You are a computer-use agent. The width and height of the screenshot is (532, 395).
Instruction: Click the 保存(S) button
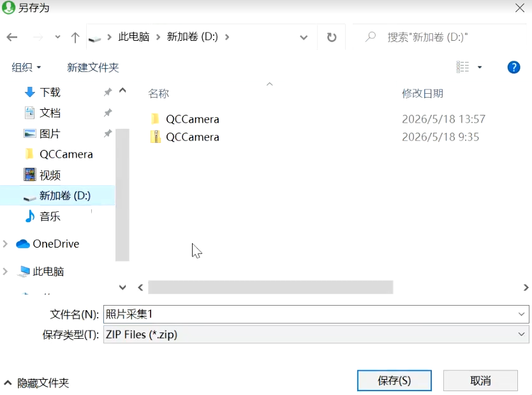pyautogui.click(x=394, y=380)
